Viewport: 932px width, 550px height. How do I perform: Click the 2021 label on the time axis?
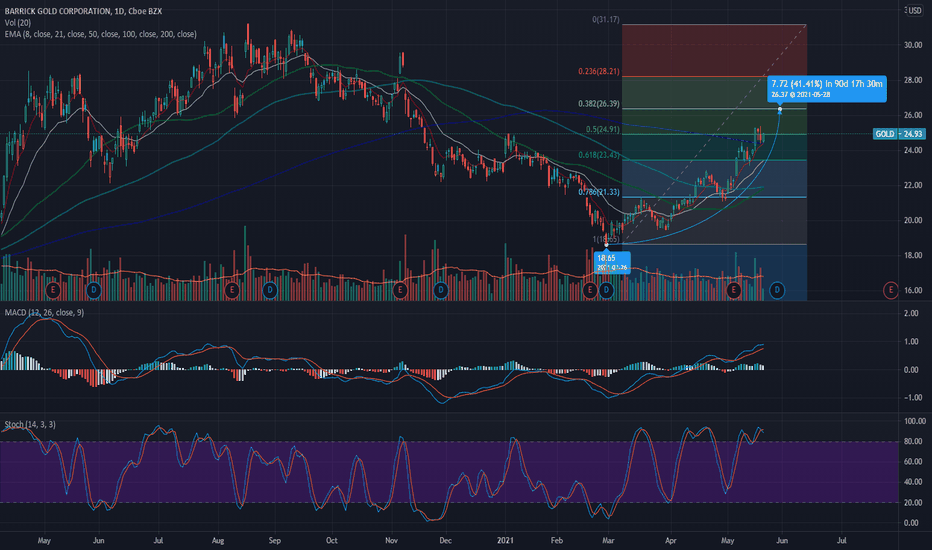[505, 540]
